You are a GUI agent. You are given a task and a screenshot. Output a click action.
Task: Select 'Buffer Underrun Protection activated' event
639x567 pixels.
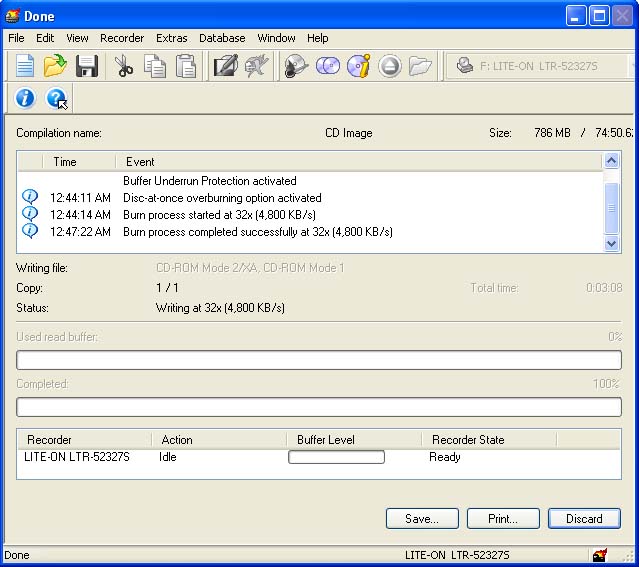210,181
